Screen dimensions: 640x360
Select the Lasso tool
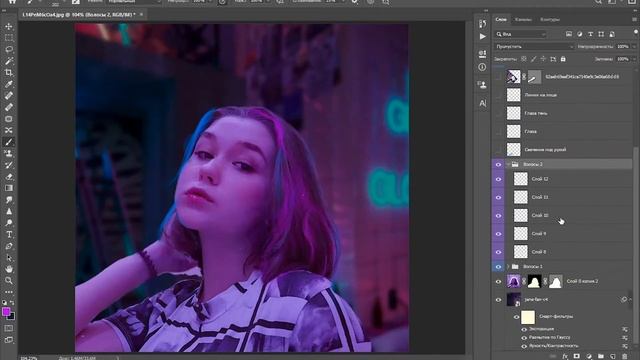click(x=9, y=49)
